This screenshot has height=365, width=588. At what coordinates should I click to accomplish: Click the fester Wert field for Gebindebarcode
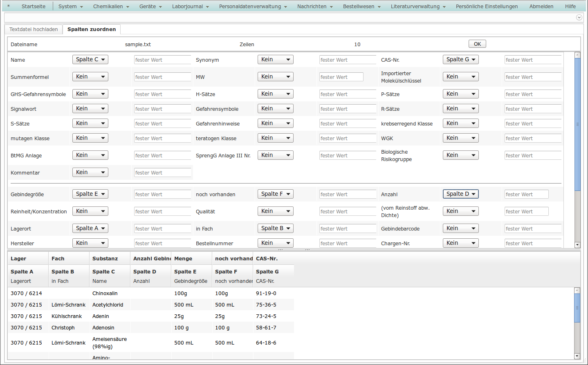tap(533, 228)
